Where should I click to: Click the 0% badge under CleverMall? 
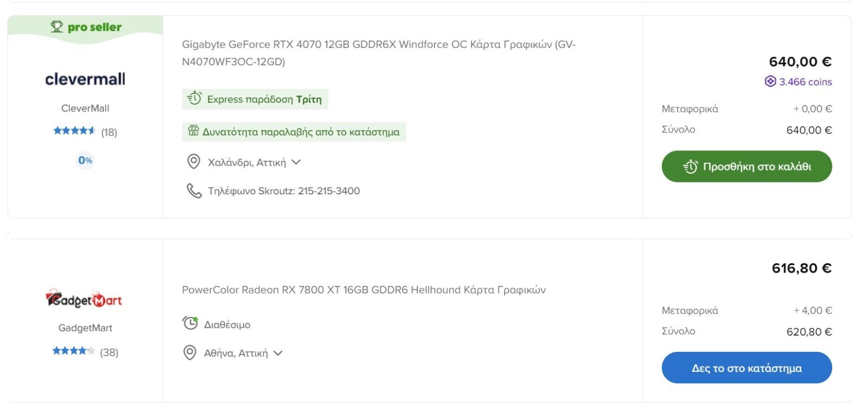[85, 160]
